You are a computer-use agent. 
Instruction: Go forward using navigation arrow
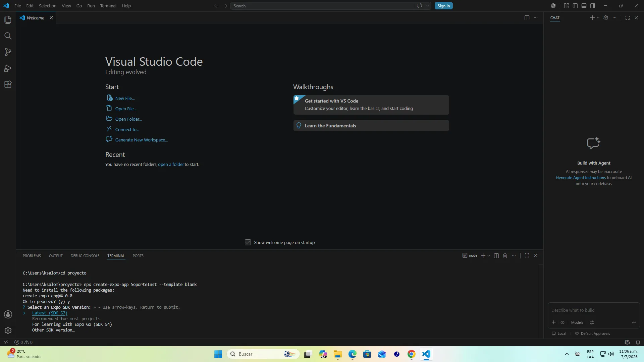click(225, 6)
